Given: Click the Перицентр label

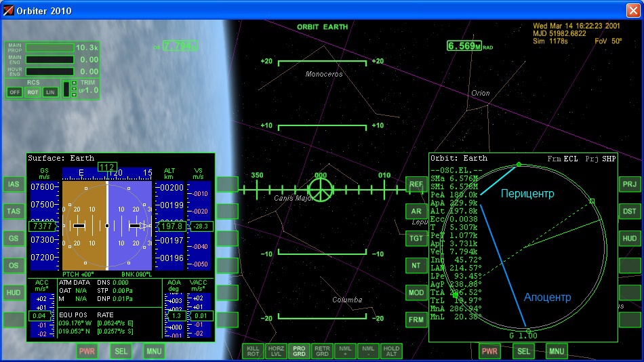Looking at the screenshot, I should click(x=527, y=193).
